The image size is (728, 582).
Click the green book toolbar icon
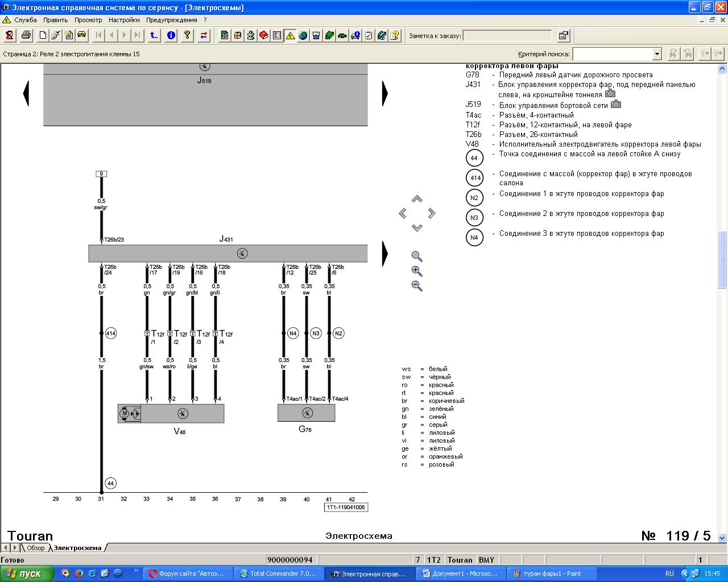click(329, 35)
